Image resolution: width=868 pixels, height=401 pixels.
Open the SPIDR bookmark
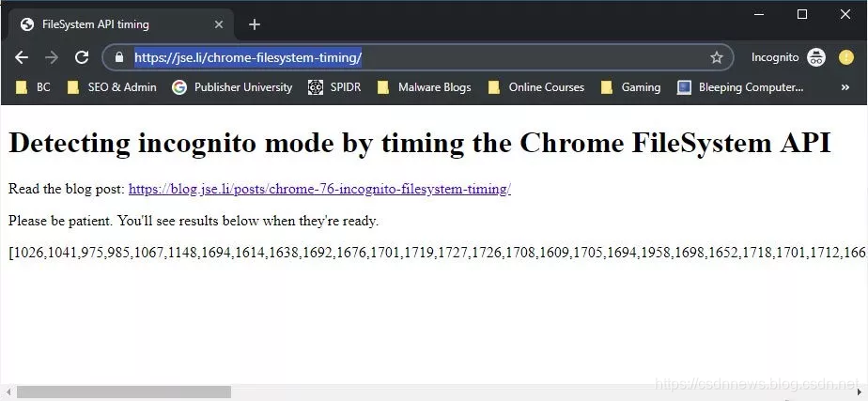[334, 87]
